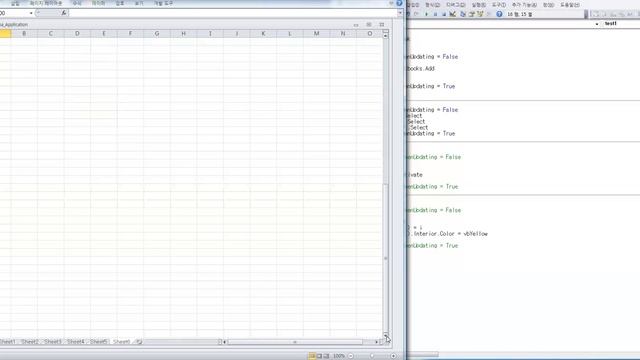Screen dimensions: 640x360
Task: Click the fx insert function button
Action: click(x=64, y=13)
